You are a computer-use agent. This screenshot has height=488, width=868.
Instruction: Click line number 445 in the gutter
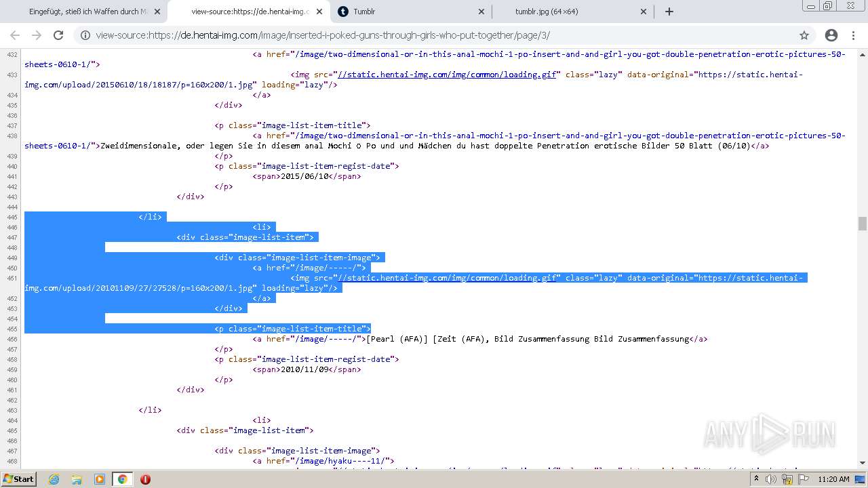pos(12,217)
